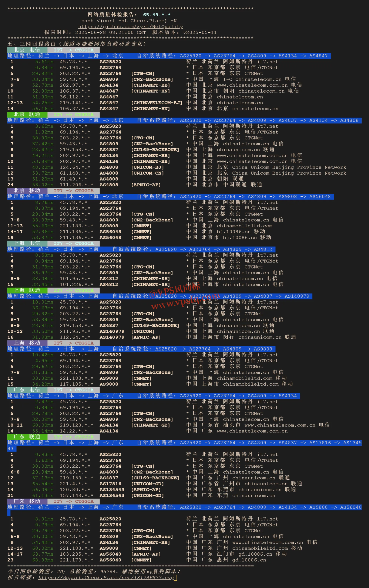Click the IT7 -> CTGGIA tag beside 广东 移动
The image size is (369, 588).
(x=74, y=501)
